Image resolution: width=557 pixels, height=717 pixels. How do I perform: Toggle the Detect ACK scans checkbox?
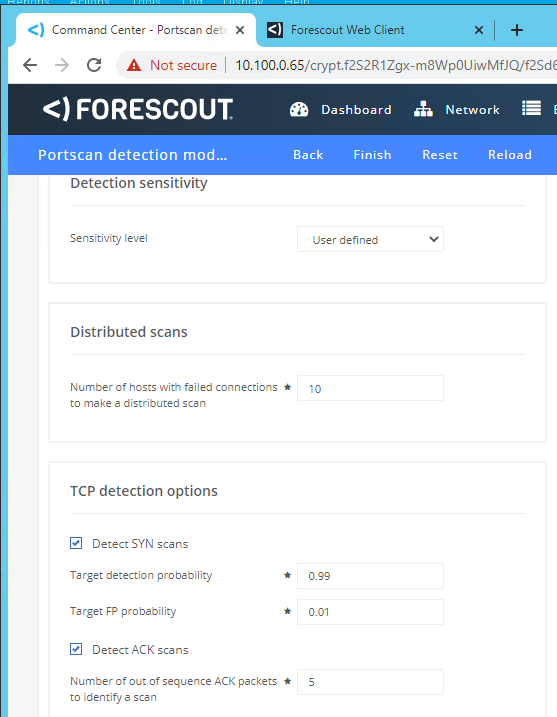click(x=76, y=649)
